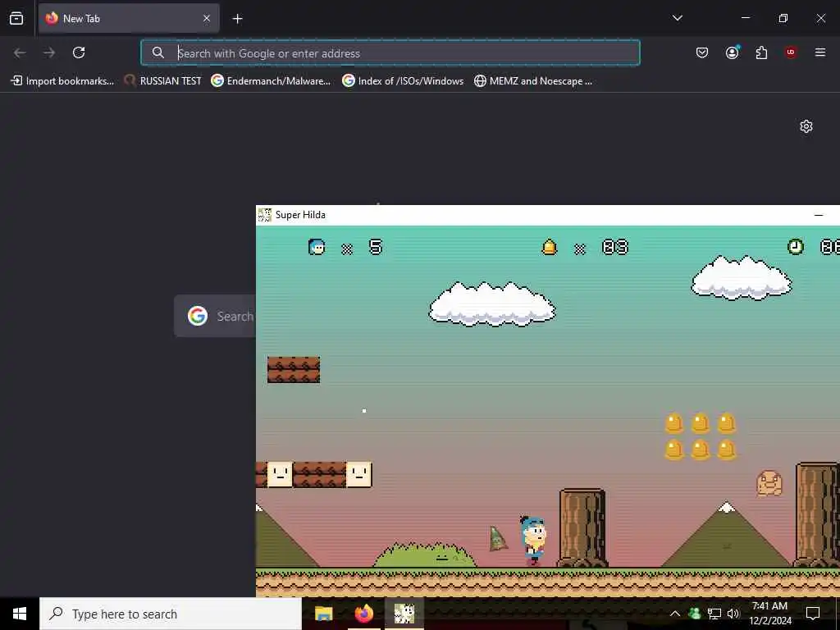Focus the Firefox address bar
This screenshot has width=840, height=630.
[390, 52]
